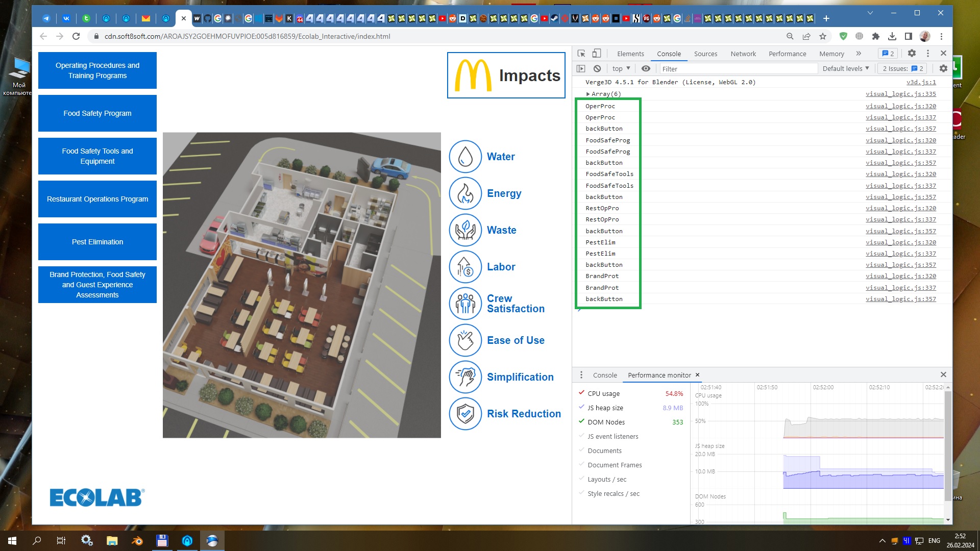Open Restaurant Operations Program

pyautogui.click(x=97, y=199)
